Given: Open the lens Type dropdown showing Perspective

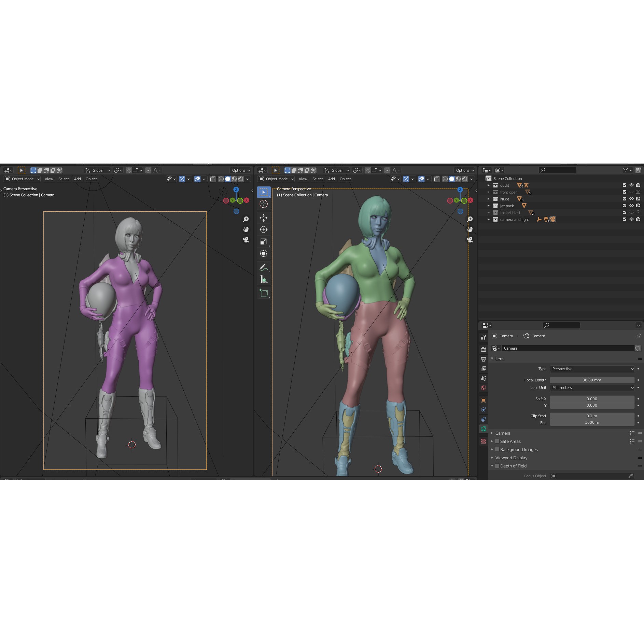Looking at the screenshot, I should [592, 369].
